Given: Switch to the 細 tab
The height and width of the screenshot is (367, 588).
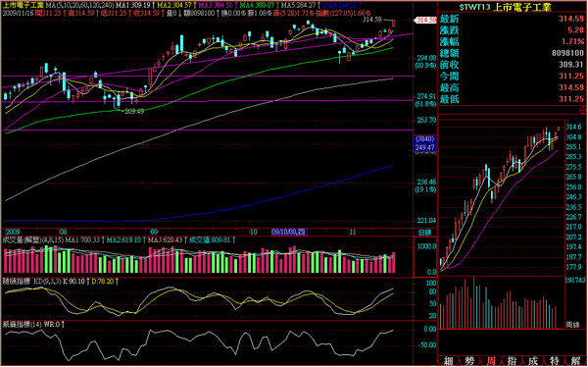Looking at the screenshot, I should click(x=448, y=361).
